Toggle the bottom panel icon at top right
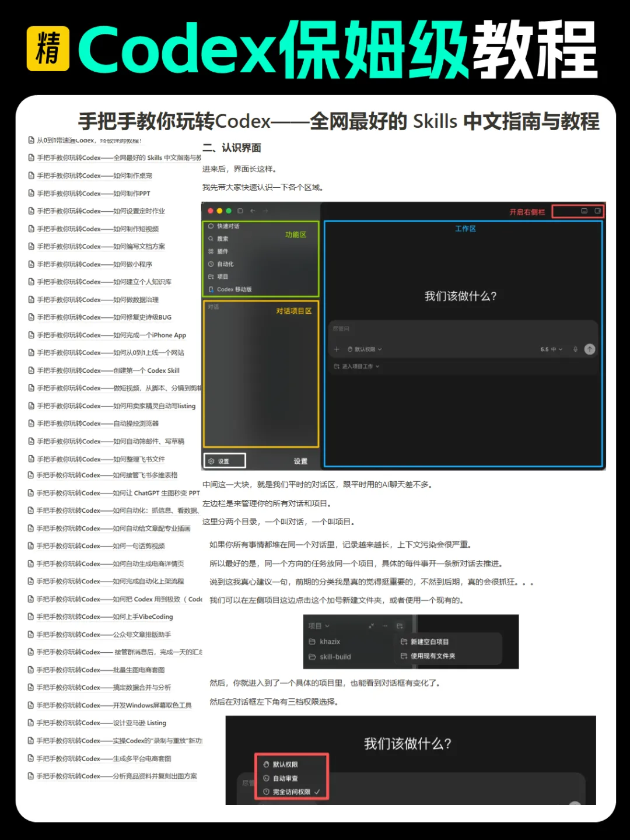630x840 pixels. tap(584, 211)
